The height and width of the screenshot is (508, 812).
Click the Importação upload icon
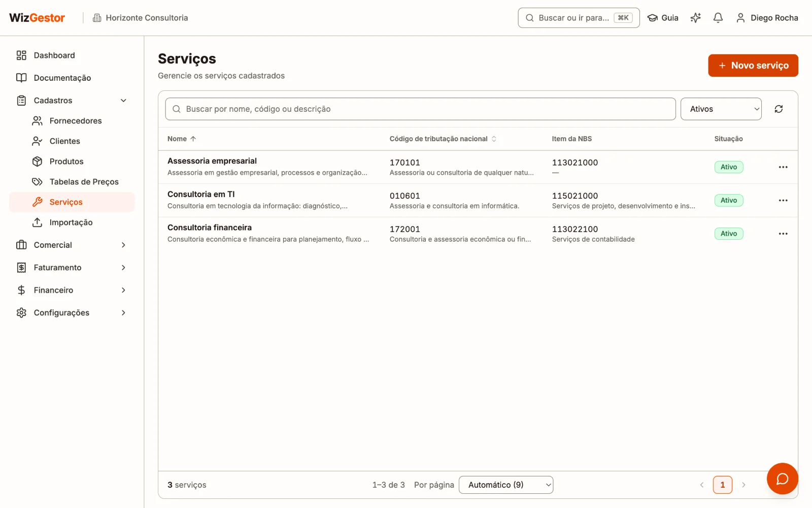point(37,223)
